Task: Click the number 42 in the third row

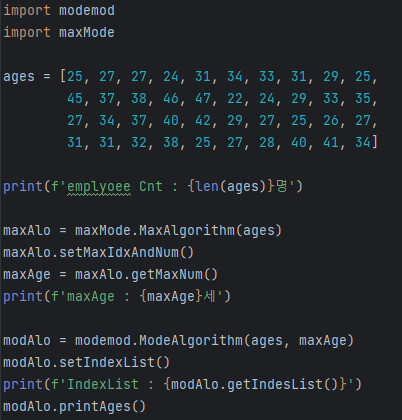Action: [x=203, y=121]
